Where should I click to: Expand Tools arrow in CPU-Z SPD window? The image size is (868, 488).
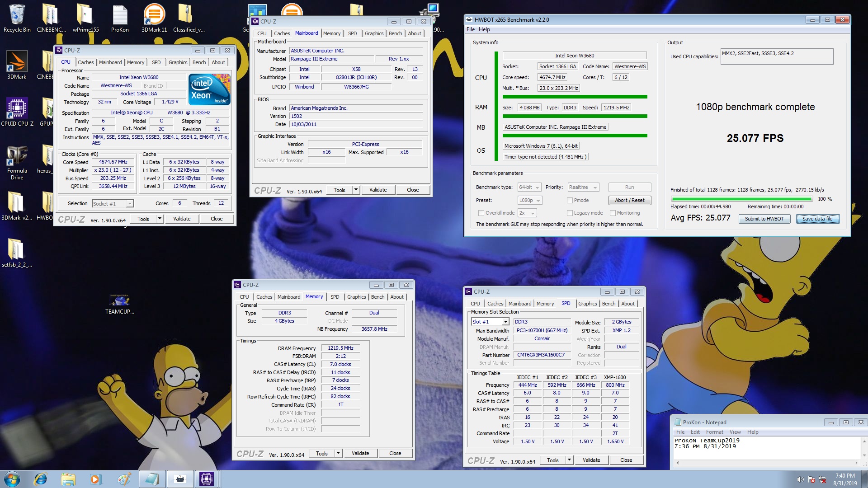[x=569, y=460]
